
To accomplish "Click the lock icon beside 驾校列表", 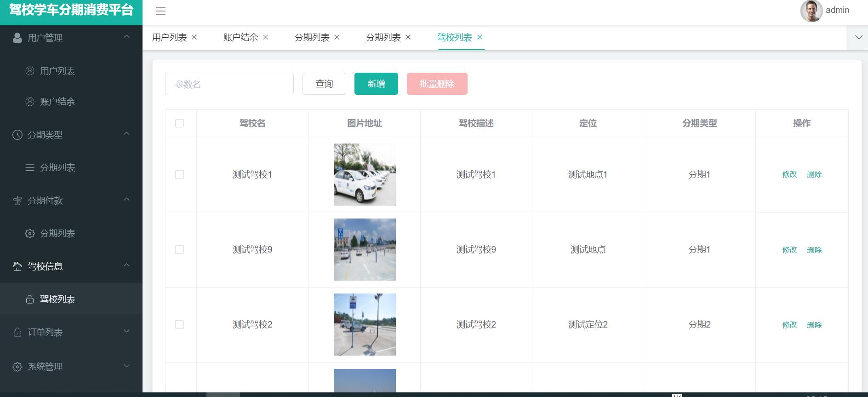I will click(30, 299).
